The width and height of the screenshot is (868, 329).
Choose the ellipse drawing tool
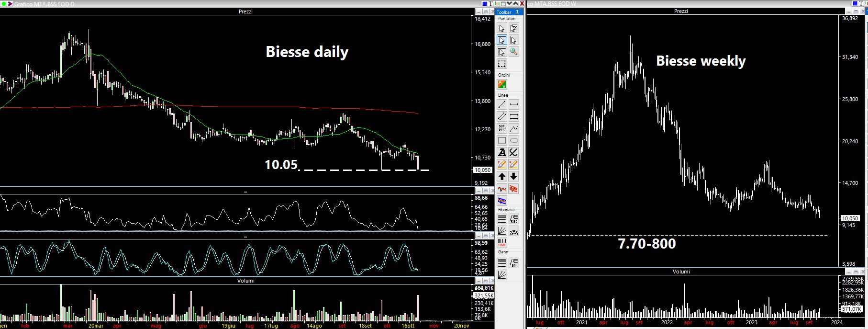coord(513,140)
